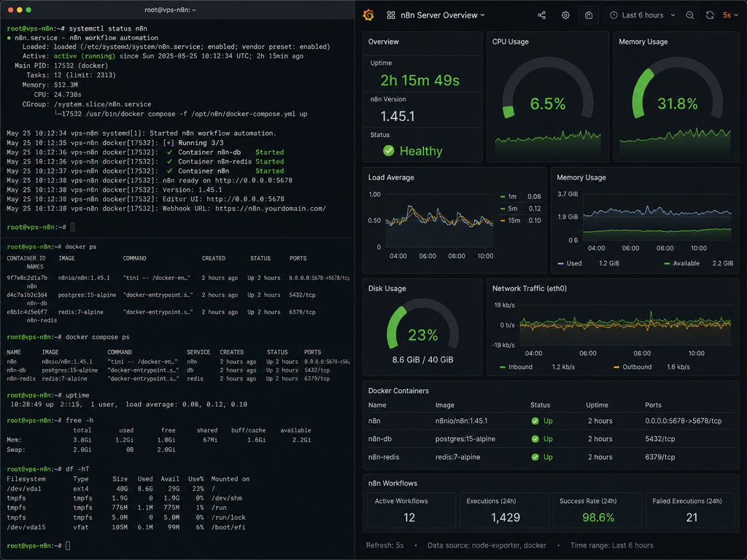Click the n8n Version value 1.45.1

click(398, 116)
